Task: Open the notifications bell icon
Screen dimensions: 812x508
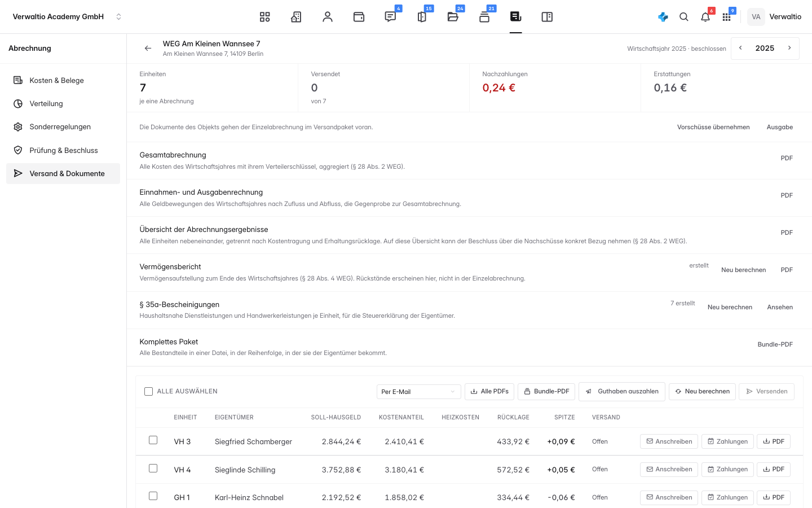Action: tap(705, 17)
